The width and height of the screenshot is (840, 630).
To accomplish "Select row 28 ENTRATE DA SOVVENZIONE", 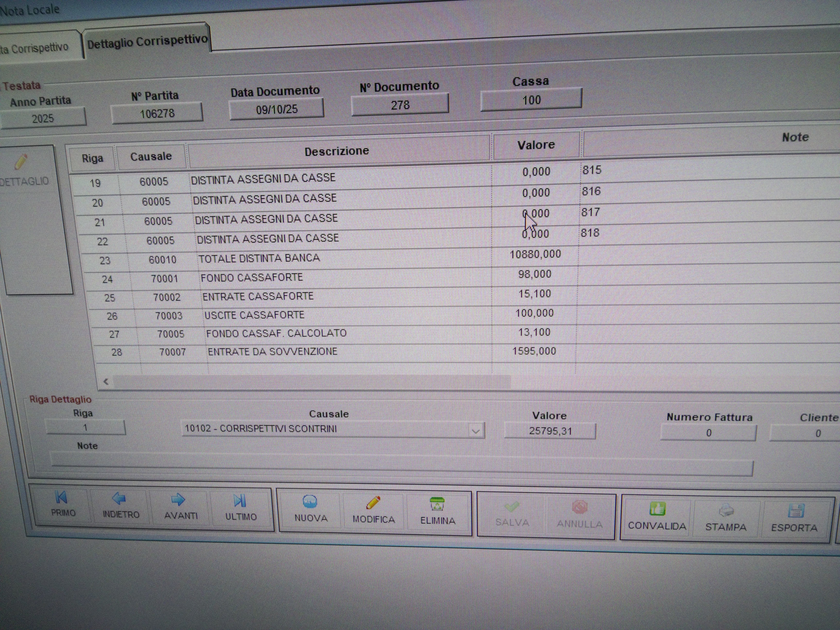I will (272, 352).
